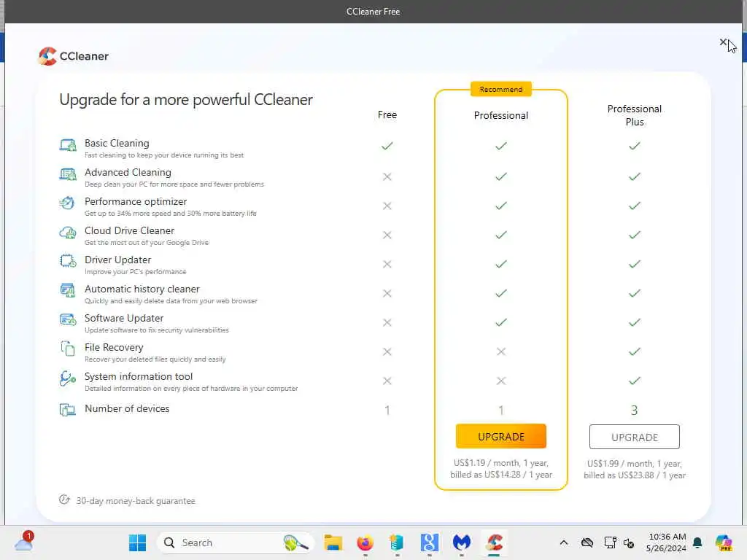The image size is (747, 560).
Task: Click the Automatic history cleaner icon
Action: [x=68, y=290]
